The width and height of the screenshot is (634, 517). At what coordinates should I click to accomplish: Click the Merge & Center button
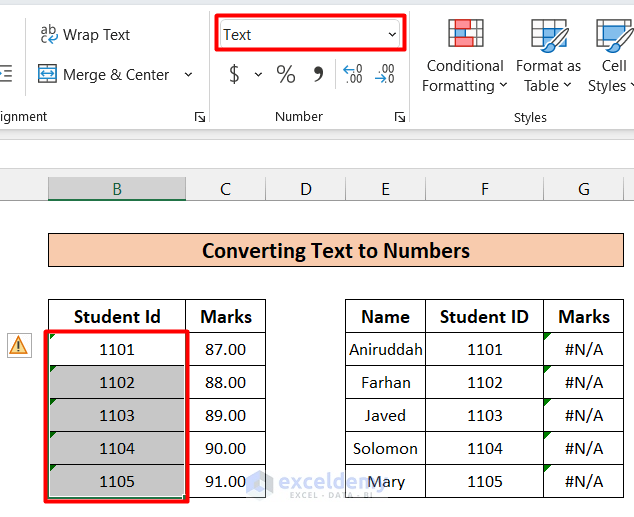coord(104,75)
